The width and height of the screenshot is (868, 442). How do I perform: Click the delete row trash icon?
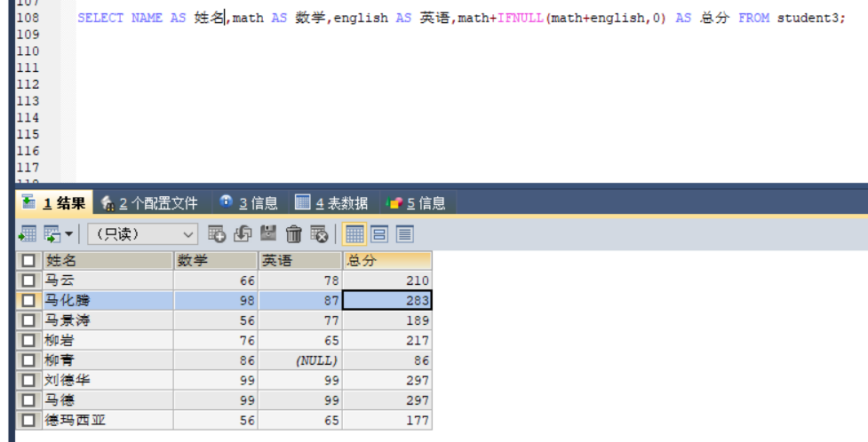(x=293, y=234)
